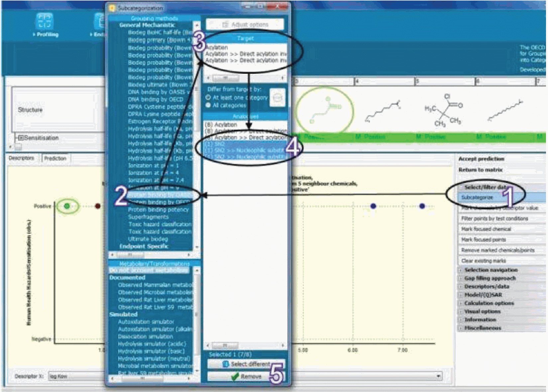Click the green highlighted point on the plot

pyautogui.click(x=67, y=206)
